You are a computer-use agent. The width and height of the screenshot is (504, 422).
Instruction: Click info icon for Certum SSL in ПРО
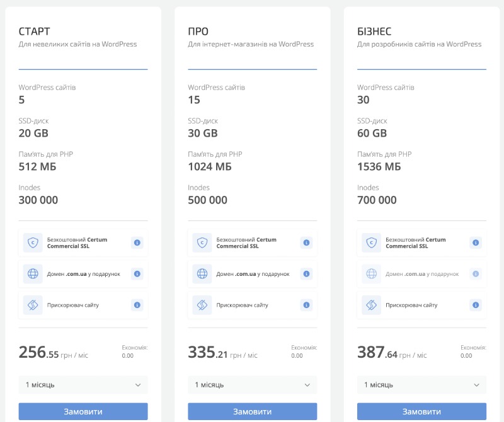pyautogui.click(x=307, y=242)
